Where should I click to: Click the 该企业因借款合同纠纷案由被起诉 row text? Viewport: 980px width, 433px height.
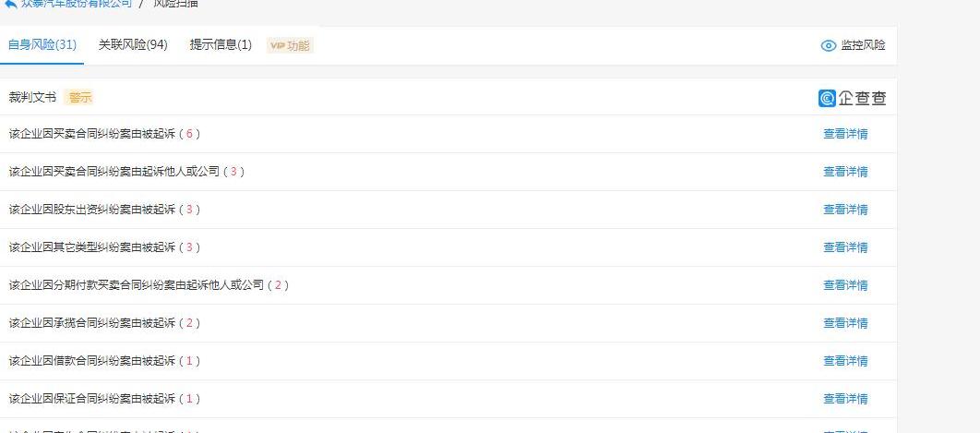(x=92, y=361)
